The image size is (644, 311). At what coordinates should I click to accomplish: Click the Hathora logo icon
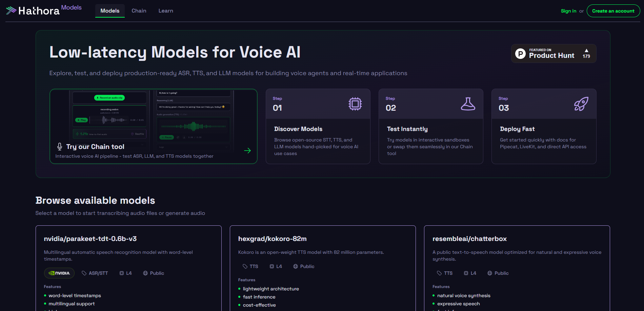click(11, 10)
